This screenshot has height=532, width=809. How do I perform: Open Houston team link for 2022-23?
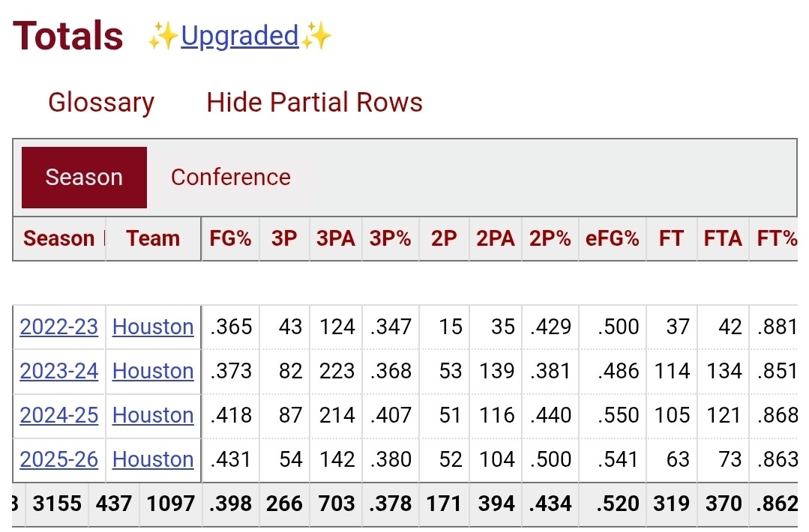pos(153,327)
